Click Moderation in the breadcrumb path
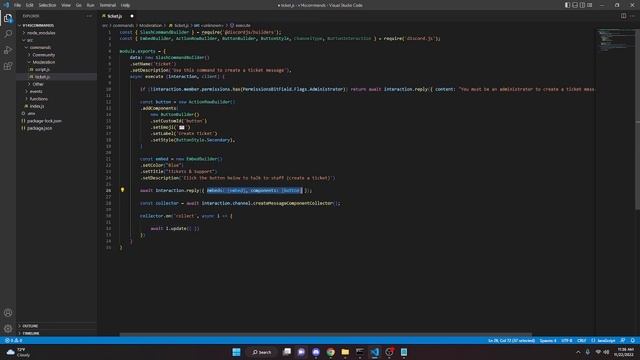Image resolution: width=640 pixels, height=360 pixels. [x=151, y=25]
